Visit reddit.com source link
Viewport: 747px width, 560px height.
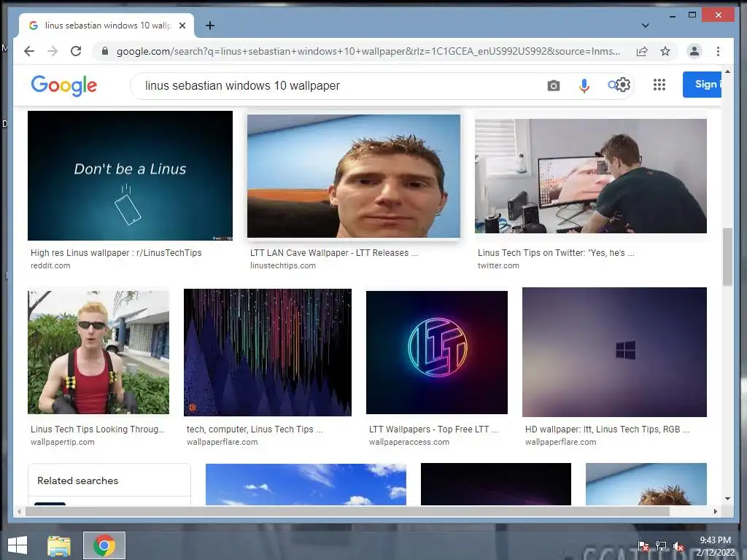[x=50, y=265]
